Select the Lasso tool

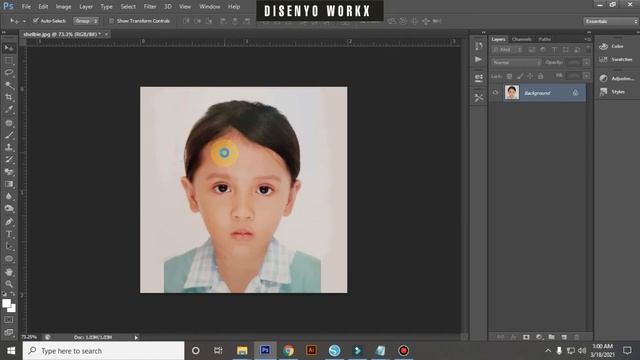(x=9, y=73)
